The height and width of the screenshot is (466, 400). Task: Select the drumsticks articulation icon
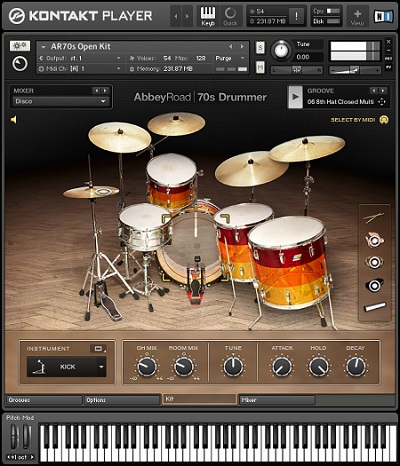click(374, 218)
